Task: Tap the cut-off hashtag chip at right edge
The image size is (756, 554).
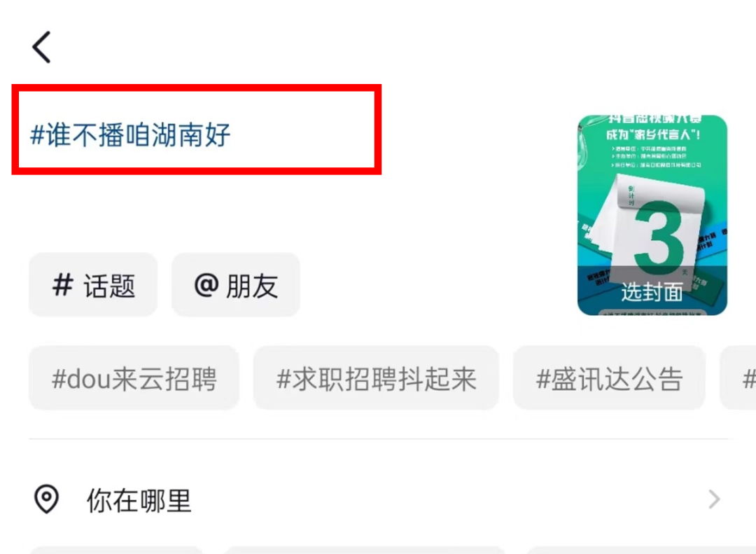Action: 738,378
